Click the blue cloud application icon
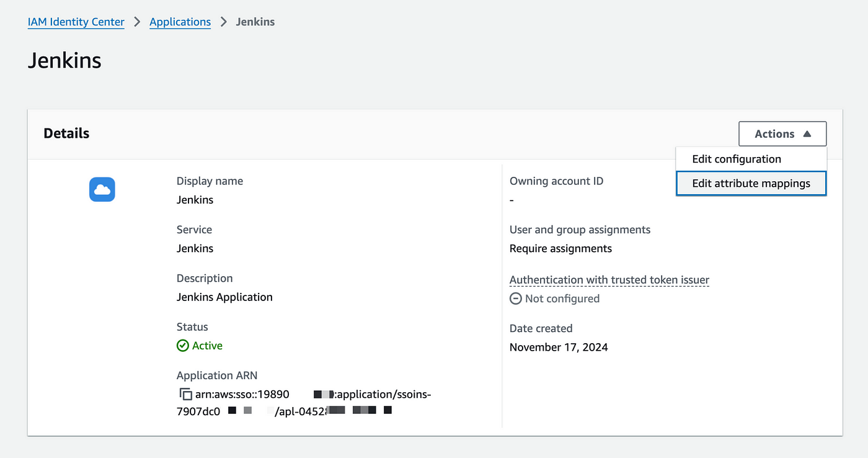 coord(102,189)
